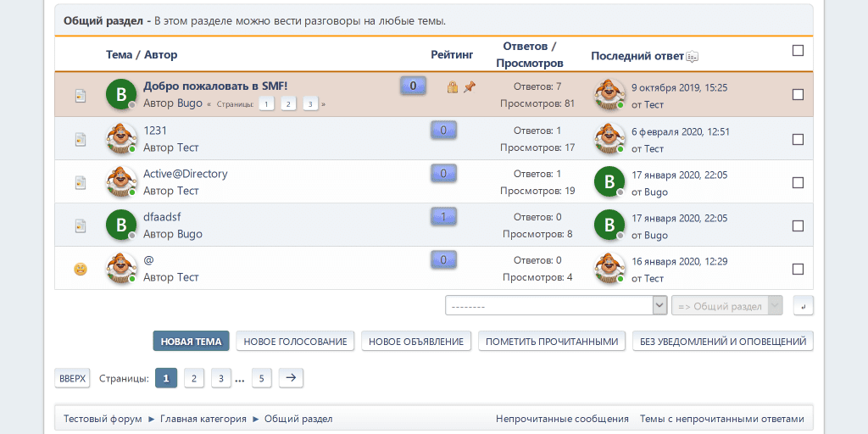
Task: Go to page 2 of the topic list
Action: click(194, 378)
